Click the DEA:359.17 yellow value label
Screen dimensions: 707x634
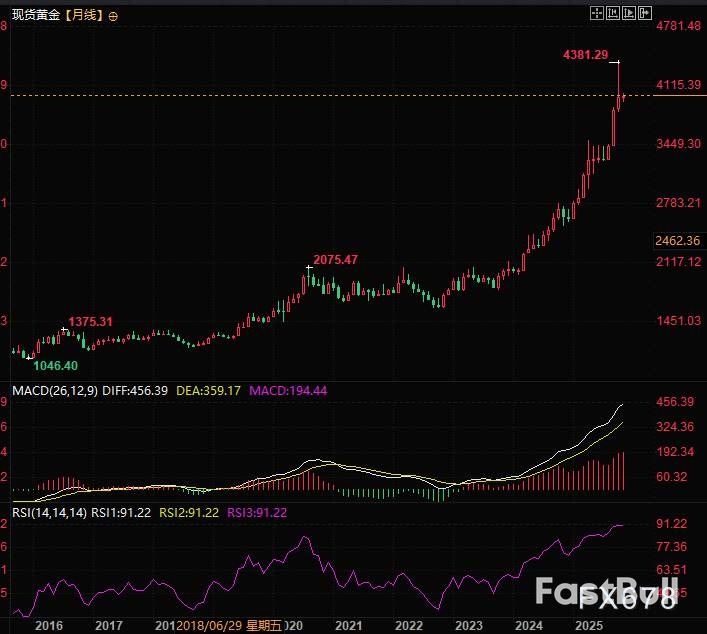pyautogui.click(x=209, y=388)
